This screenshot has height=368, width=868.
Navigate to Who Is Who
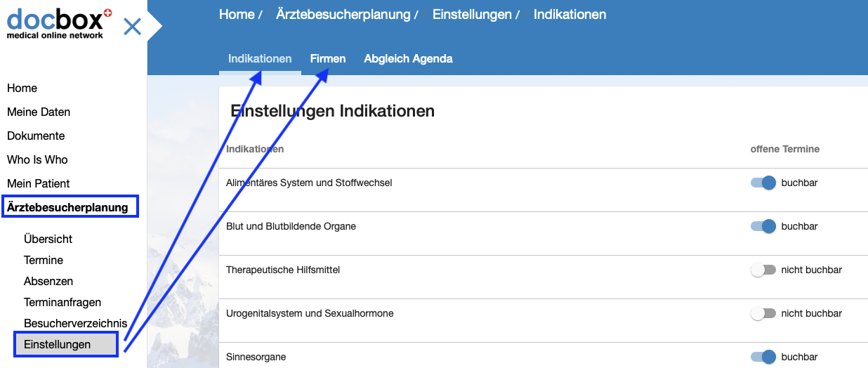click(37, 159)
